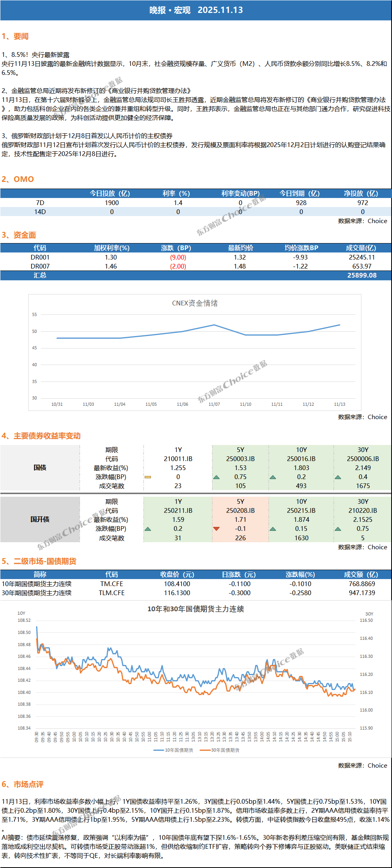
Task: Click the 汇总 total value 25899.08
Action: [362, 275]
